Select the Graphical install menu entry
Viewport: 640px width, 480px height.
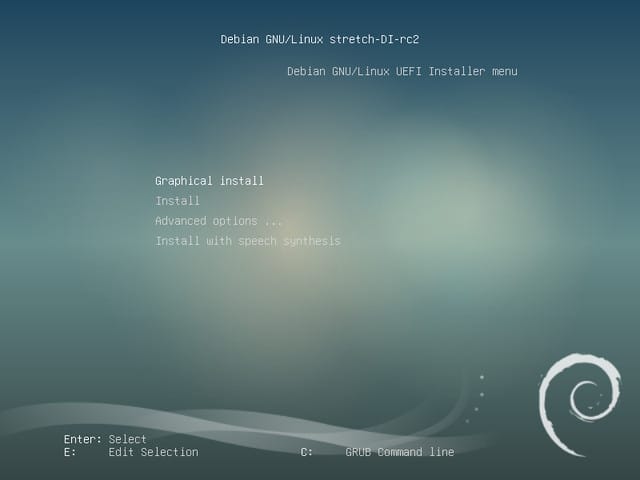pyautogui.click(x=209, y=181)
